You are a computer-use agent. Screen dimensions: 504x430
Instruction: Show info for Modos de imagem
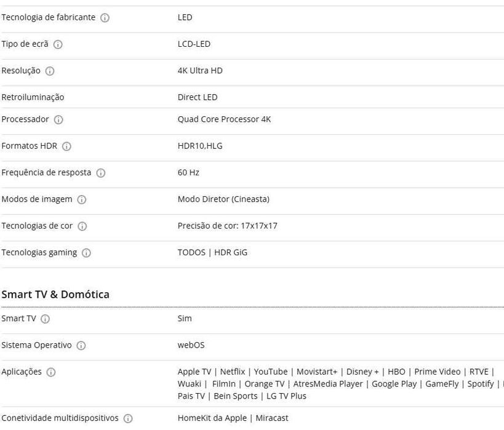(x=82, y=199)
